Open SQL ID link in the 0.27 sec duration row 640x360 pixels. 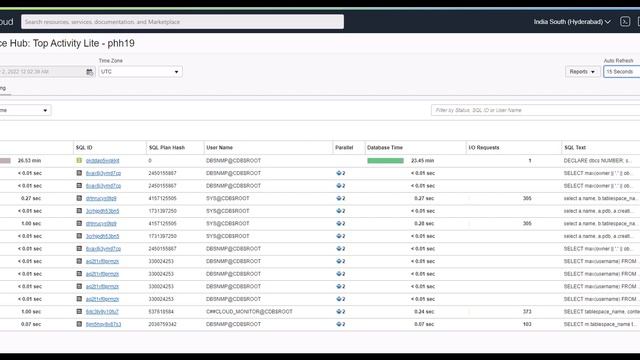[x=101, y=198]
